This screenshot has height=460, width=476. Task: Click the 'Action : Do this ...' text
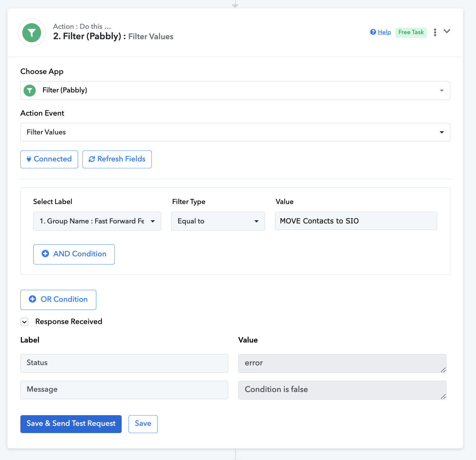(x=82, y=26)
